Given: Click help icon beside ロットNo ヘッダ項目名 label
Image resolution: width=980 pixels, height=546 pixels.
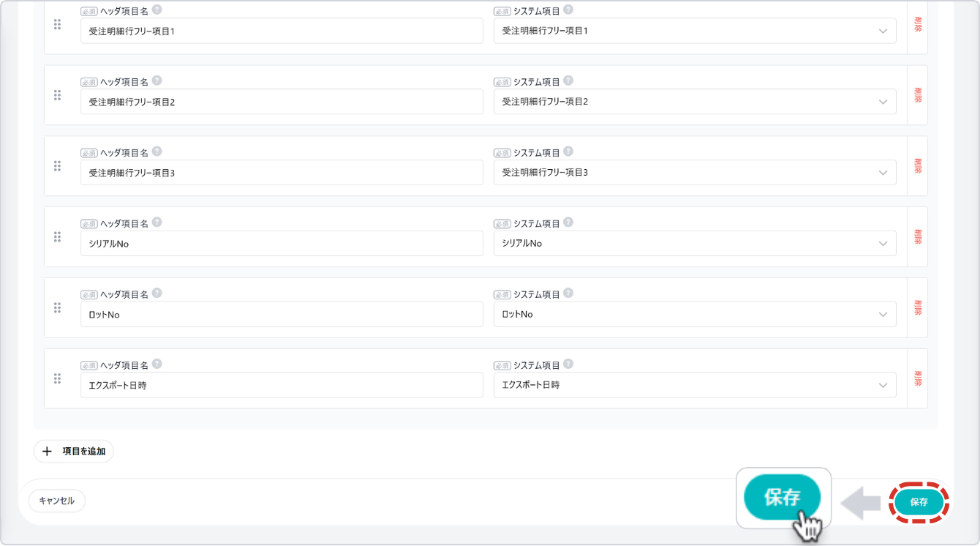Looking at the screenshot, I should [x=157, y=293].
